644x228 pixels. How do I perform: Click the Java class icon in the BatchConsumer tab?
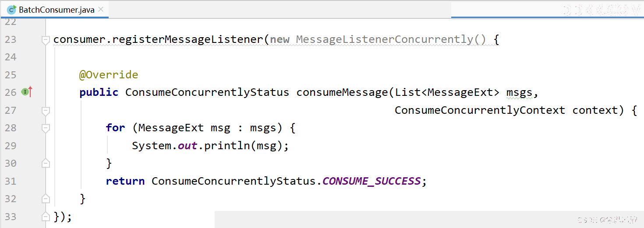click(12, 9)
